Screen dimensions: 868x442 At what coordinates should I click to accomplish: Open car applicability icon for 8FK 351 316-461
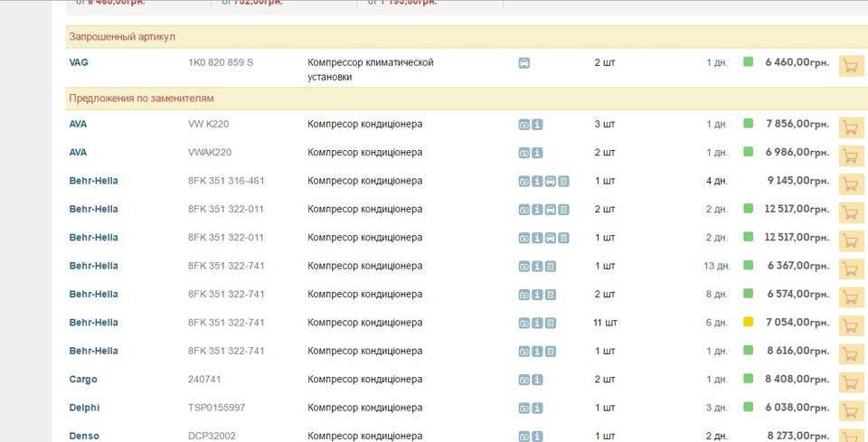(551, 181)
